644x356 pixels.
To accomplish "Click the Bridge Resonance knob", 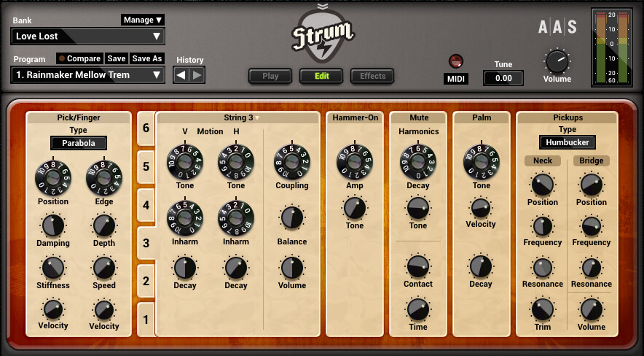I will [x=592, y=268].
